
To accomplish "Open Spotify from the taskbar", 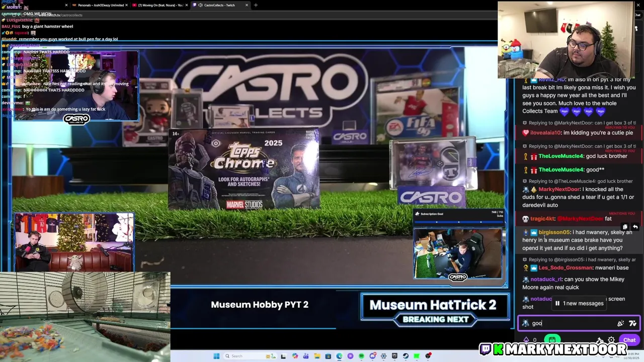I will point(361,356).
